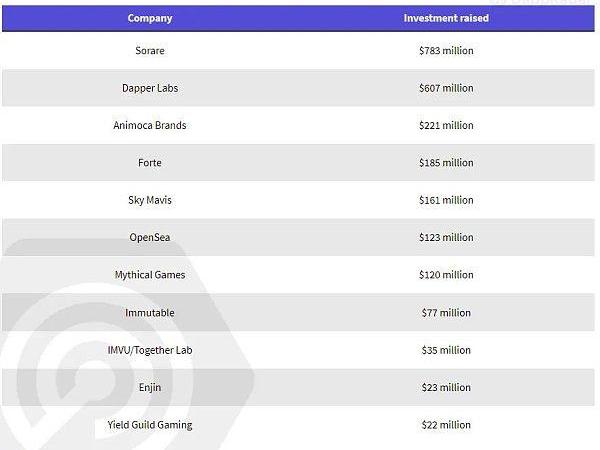Select the Sorare company cell
This screenshot has width=600, height=450.
(x=150, y=51)
